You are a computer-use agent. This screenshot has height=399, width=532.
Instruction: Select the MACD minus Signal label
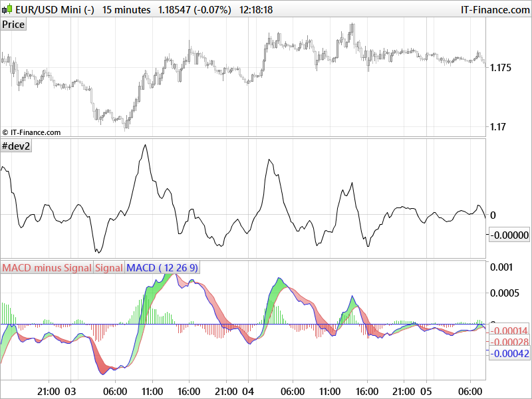(47, 268)
